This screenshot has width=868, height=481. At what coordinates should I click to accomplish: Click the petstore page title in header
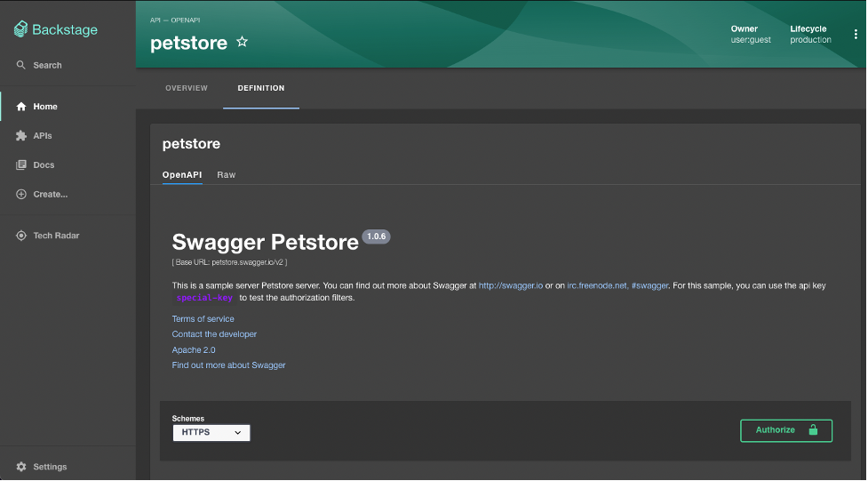(x=188, y=44)
